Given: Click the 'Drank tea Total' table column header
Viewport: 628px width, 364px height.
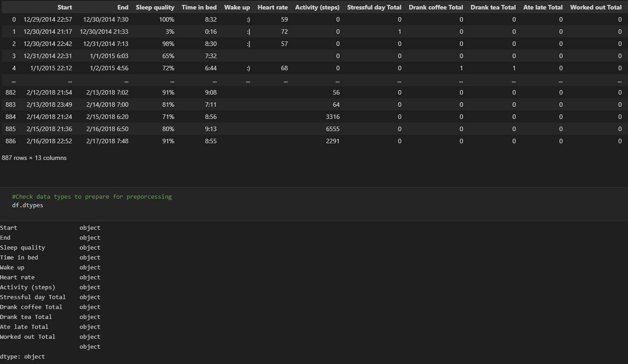Looking at the screenshot, I should click(x=493, y=7).
